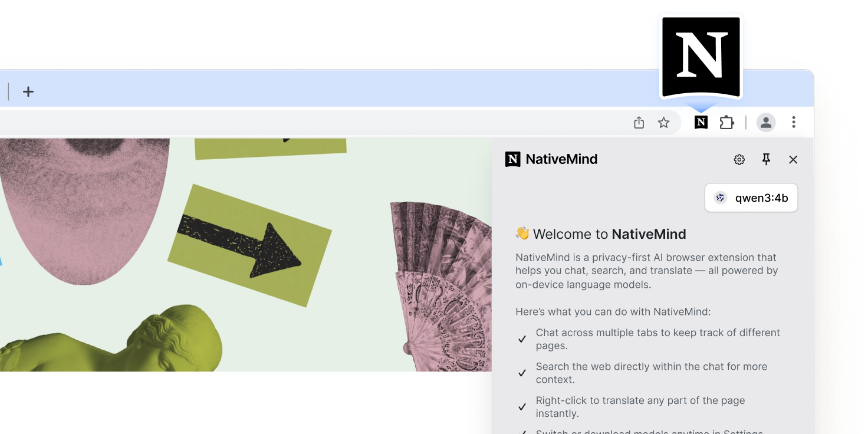Click "Right-click to translate" list item
The image size is (868, 434).
[632, 407]
